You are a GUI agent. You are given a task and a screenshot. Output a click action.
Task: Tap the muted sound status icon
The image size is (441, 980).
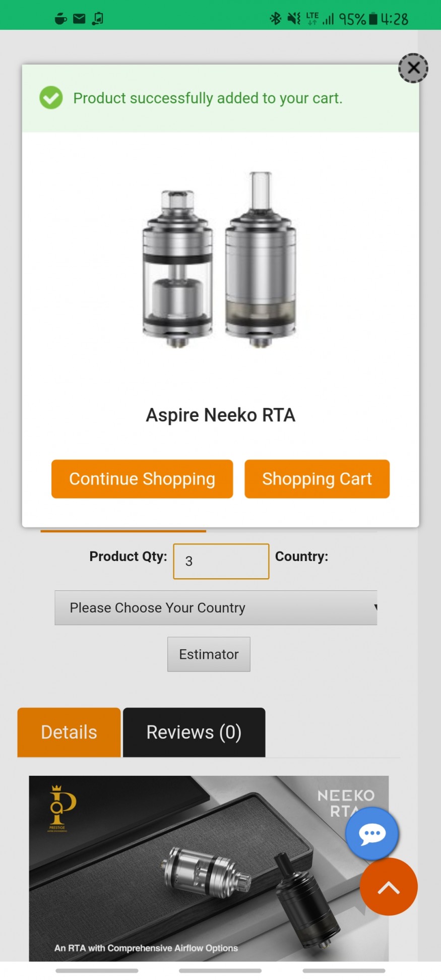[293, 19]
